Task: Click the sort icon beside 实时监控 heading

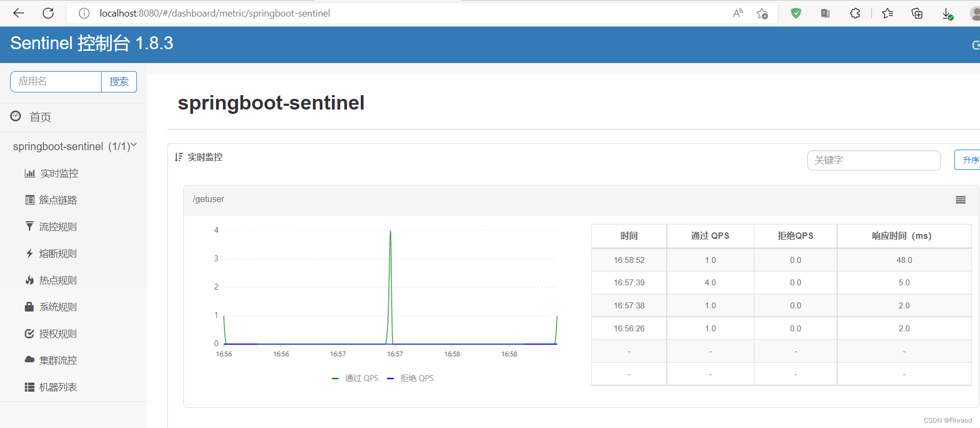Action: [179, 157]
